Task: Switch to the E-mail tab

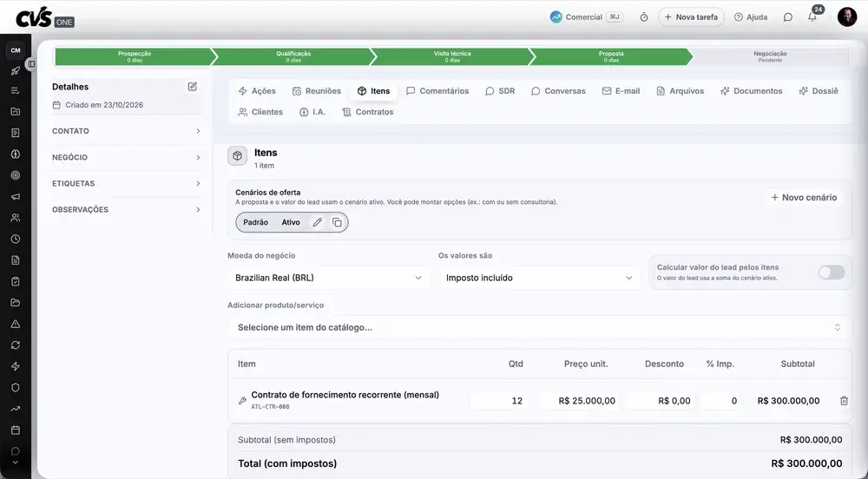Action: click(x=621, y=91)
